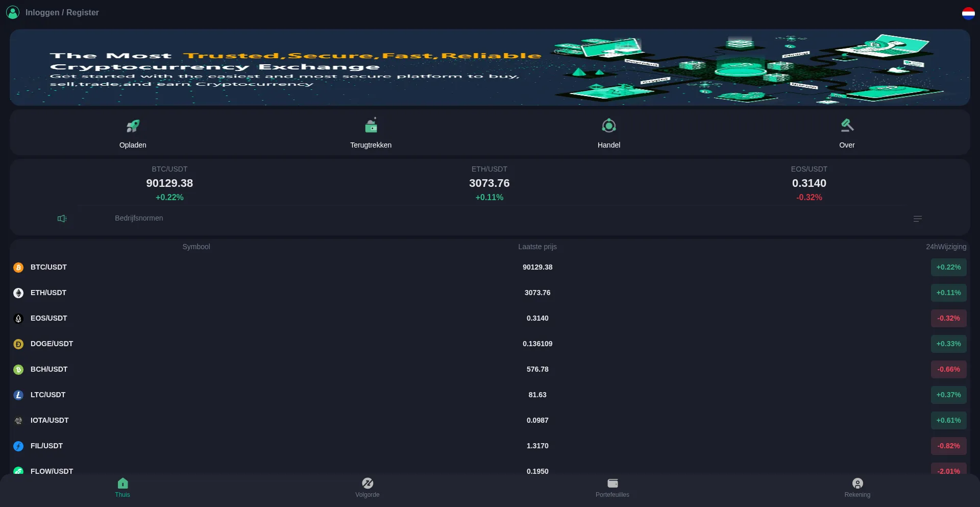Viewport: 980px width, 507px height.
Task: Click the Dogecoin coin icon
Action: coord(18,344)
